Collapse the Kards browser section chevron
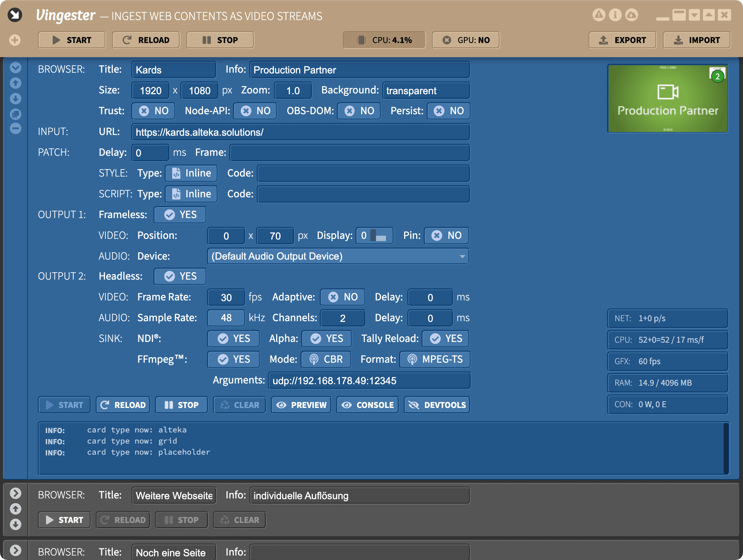743x560 pixels. [15, 67]
